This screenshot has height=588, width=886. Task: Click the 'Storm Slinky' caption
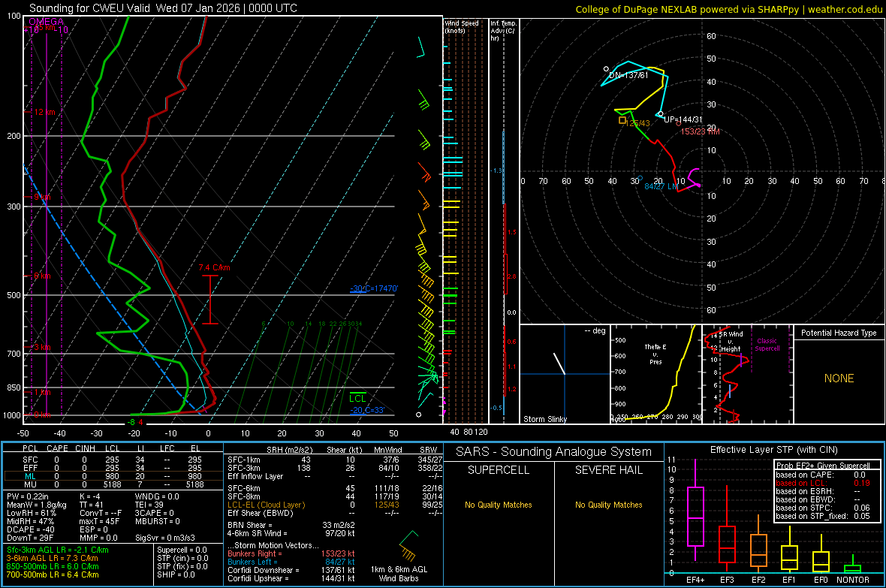click(x=545, y=419)
